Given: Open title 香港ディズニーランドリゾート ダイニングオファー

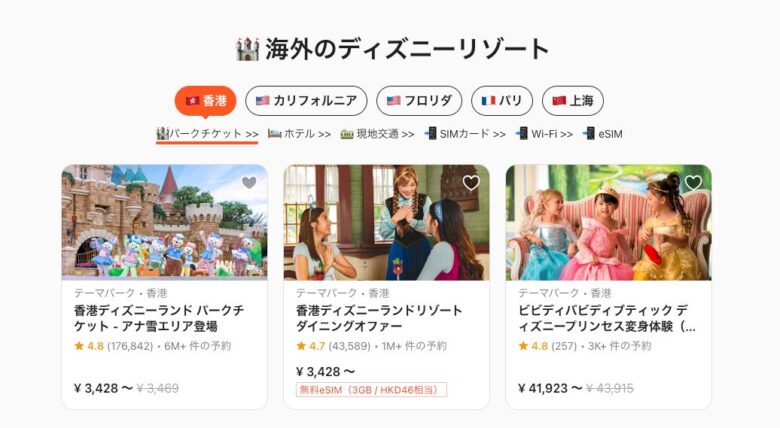Looking at the screenshot, I should 379,319.
